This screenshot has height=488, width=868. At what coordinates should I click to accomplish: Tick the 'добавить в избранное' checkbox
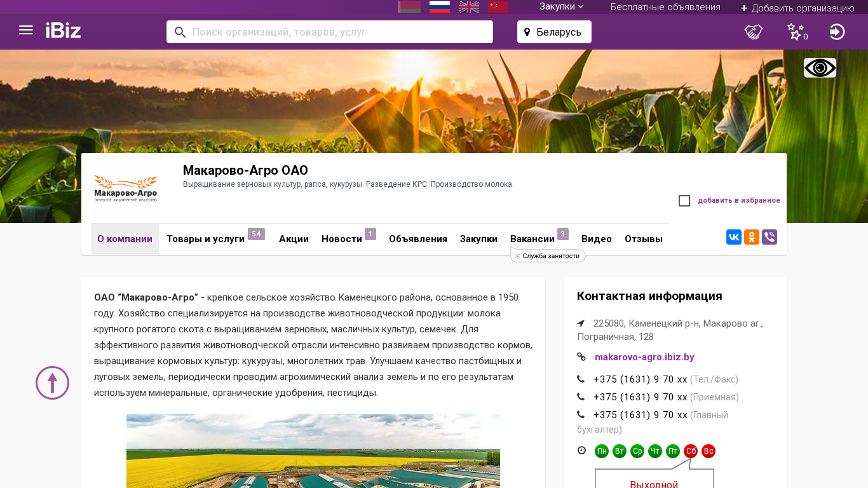(684, 201)
